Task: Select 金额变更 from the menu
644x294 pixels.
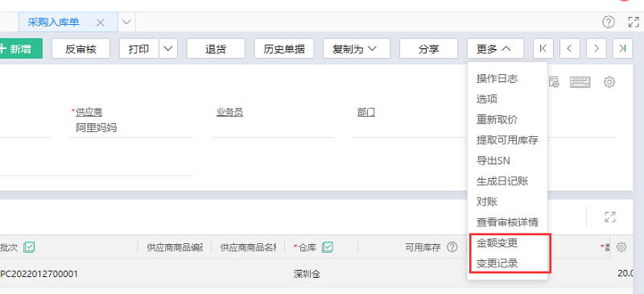Action: click(497, 243)
